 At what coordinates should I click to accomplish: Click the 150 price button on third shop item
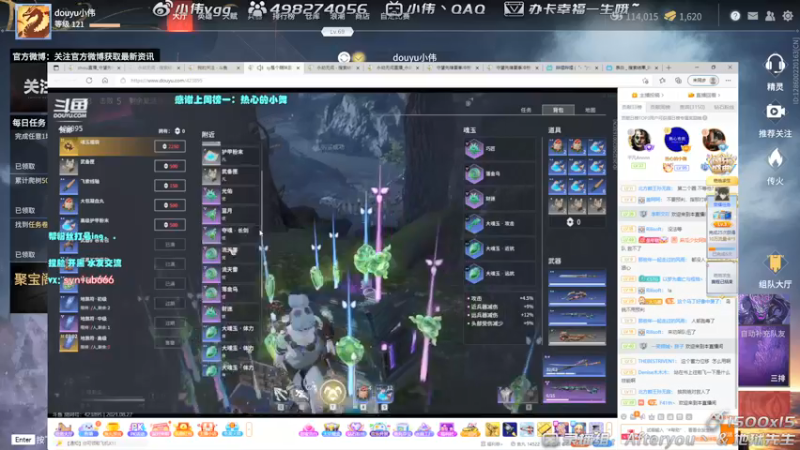[170, 185]
